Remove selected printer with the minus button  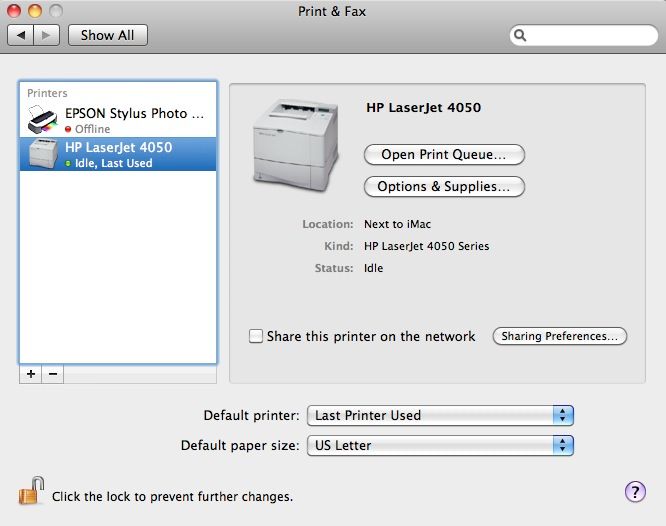pyautogui.click(x=53, y=373)
